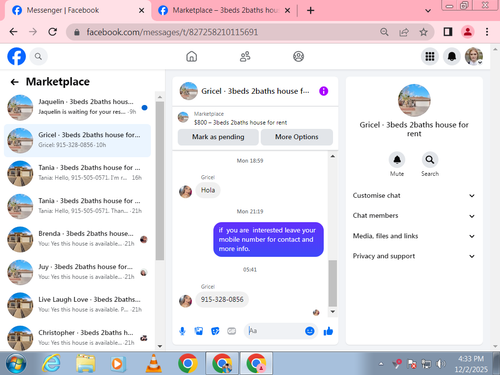500x375 pixels.
Task: Mute this conversation with bell icon
Action: click(397, 160)
